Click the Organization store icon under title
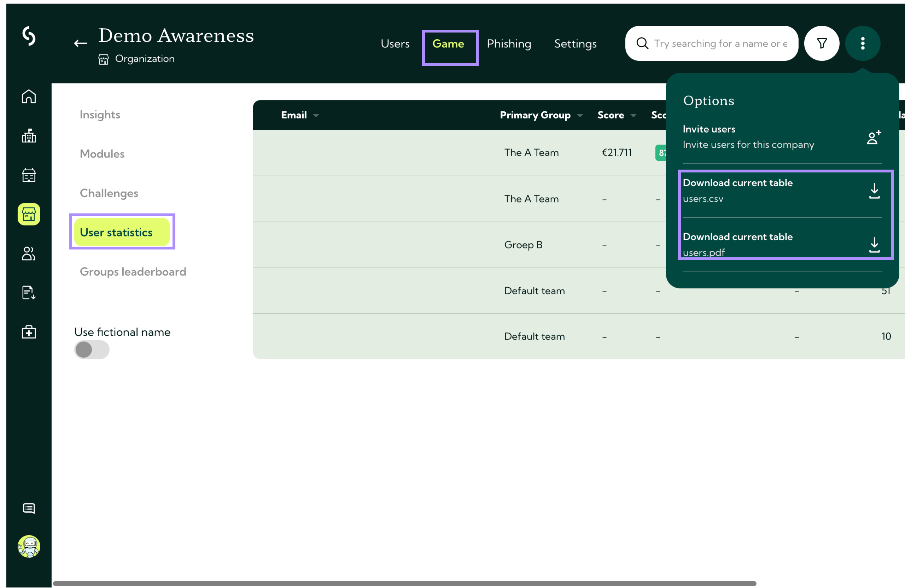Screen dimensions: 905x588 pos(104,59)
